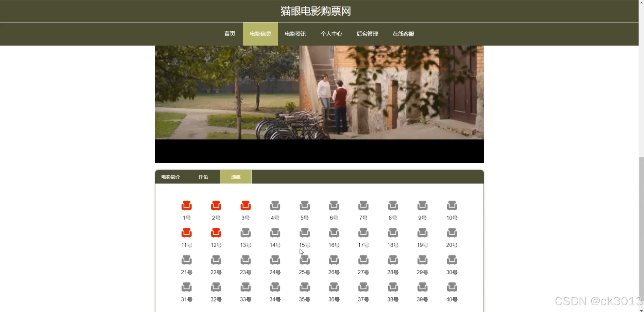Screen dimensions: 644x312
Task: Choose seat icon 24号
Action: 275,260
